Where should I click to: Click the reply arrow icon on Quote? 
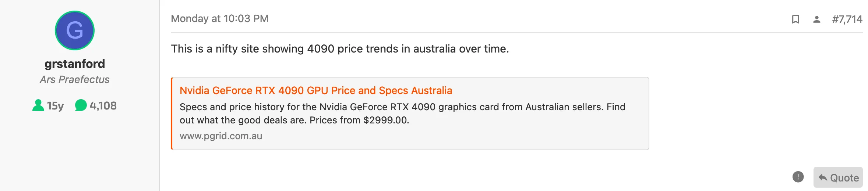(x=823, y=178)
